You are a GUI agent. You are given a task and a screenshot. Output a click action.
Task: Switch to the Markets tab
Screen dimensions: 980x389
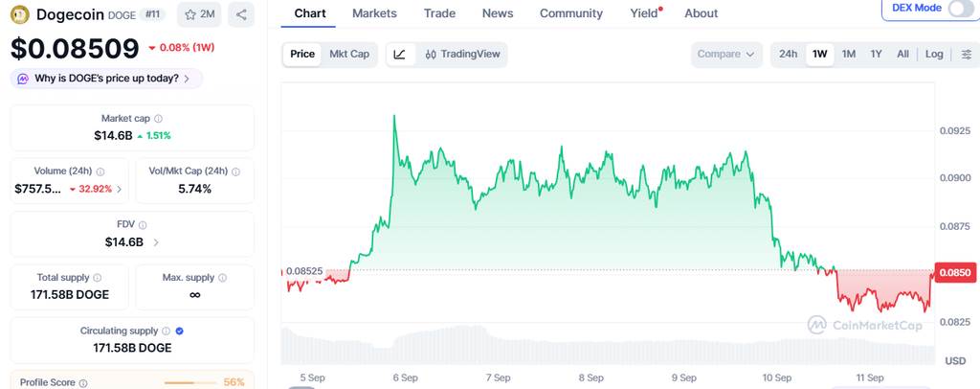[x=374, y=13]
